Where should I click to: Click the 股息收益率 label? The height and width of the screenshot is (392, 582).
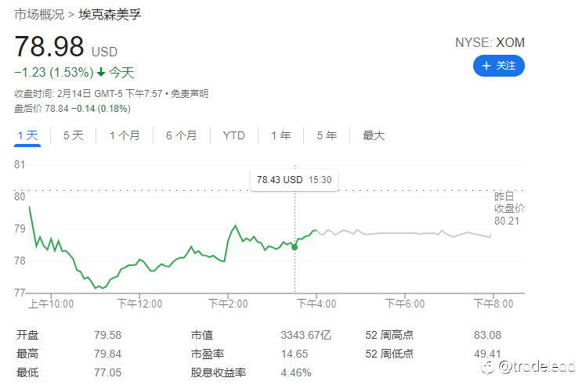coord(219,372)
